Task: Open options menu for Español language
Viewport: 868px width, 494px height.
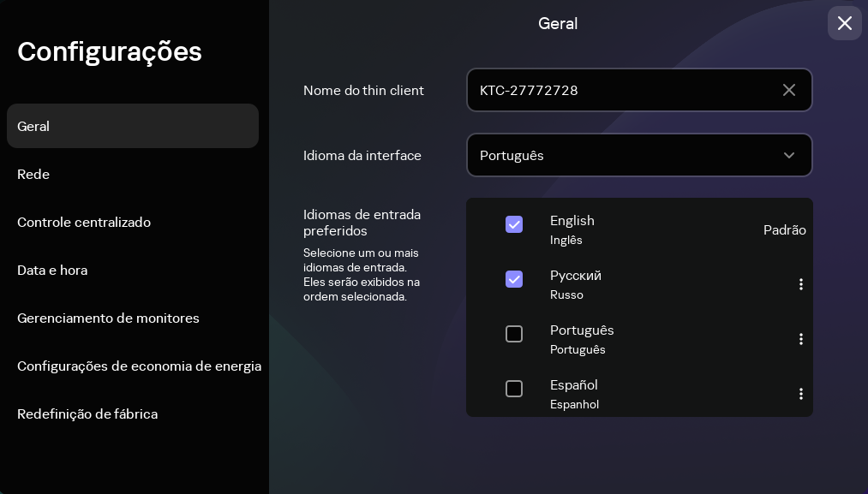Action: coord(801,394)
